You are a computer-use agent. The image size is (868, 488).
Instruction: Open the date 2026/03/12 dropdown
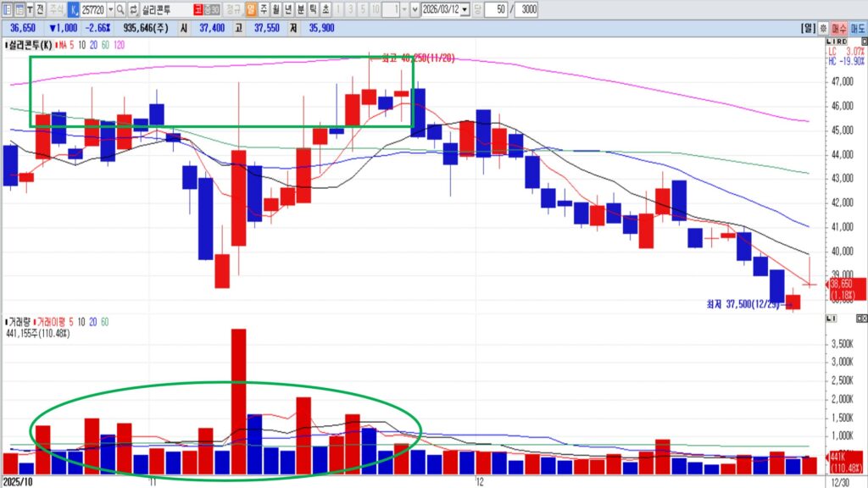tap(464, 9)
